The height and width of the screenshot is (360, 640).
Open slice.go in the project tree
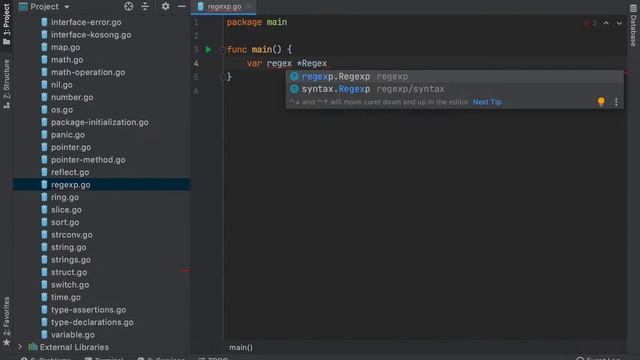66,210
